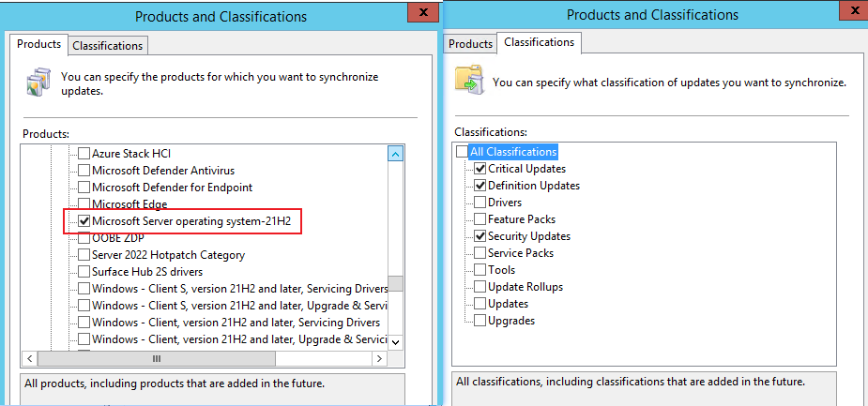
Task: Select the All Classifications label
Action: click(513, 152)
